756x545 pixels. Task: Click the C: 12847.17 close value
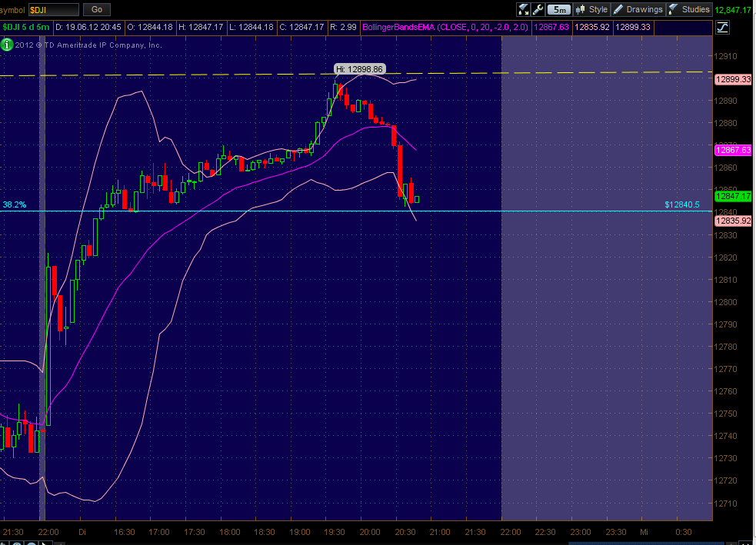[301, 27]
